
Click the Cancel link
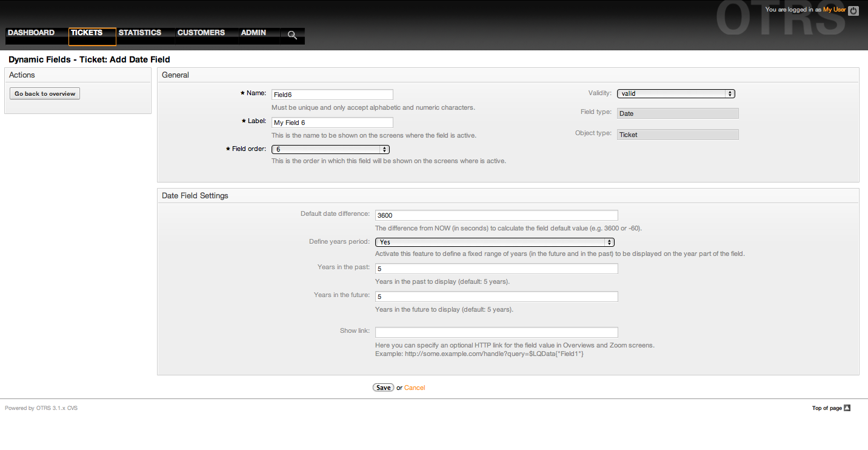(x=415, y=388)
